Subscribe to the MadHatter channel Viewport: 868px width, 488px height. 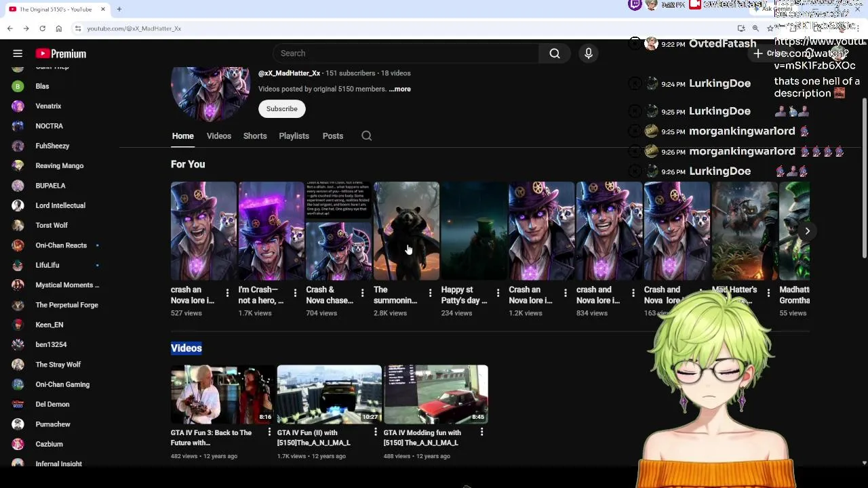point(281,108)
